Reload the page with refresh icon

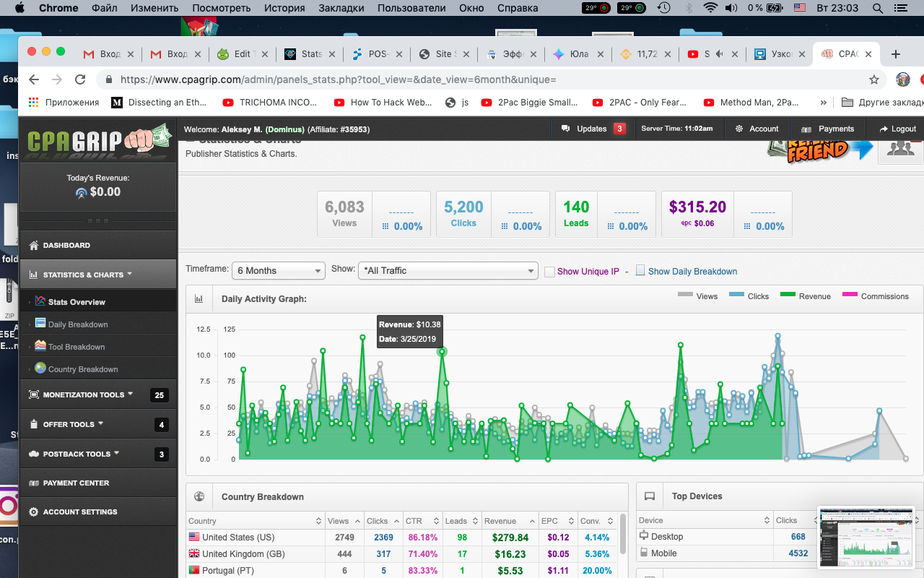(x=80, y=79)
